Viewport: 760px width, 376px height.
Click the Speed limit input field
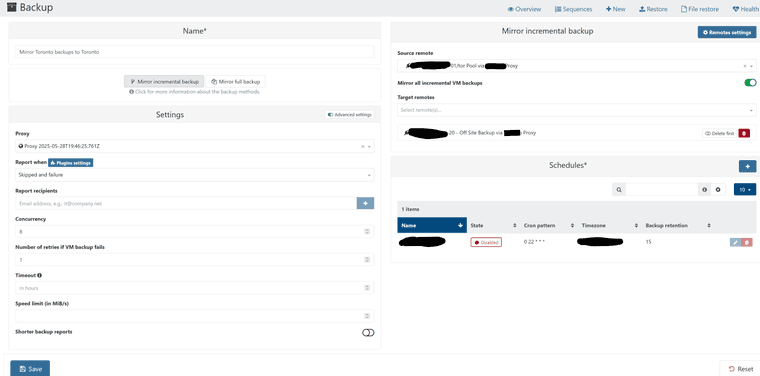click(x=194, y=316)
